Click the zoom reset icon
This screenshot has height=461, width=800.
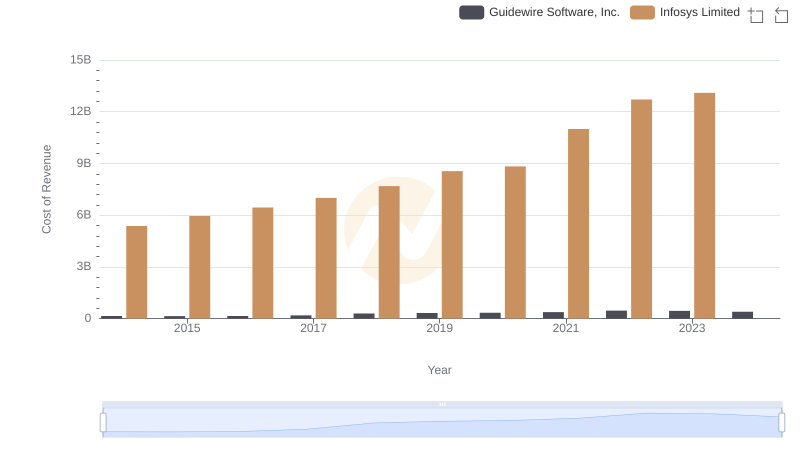point(781,15)
